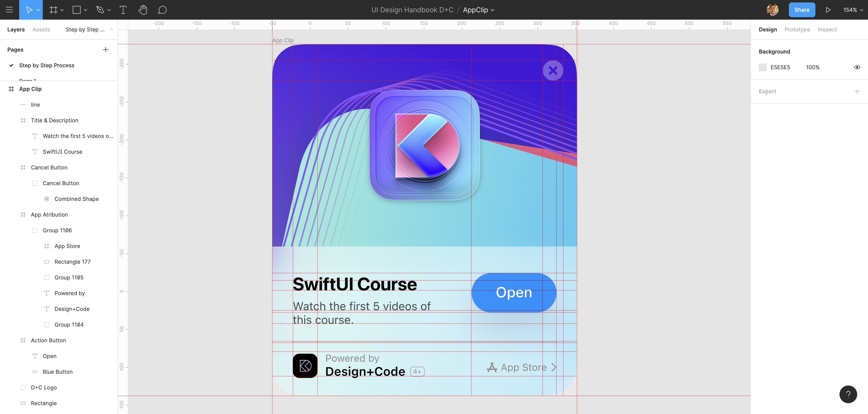This screenshot has height=414, width=868.
Task: Activate the Hand tool
Action: coord(143,10)
